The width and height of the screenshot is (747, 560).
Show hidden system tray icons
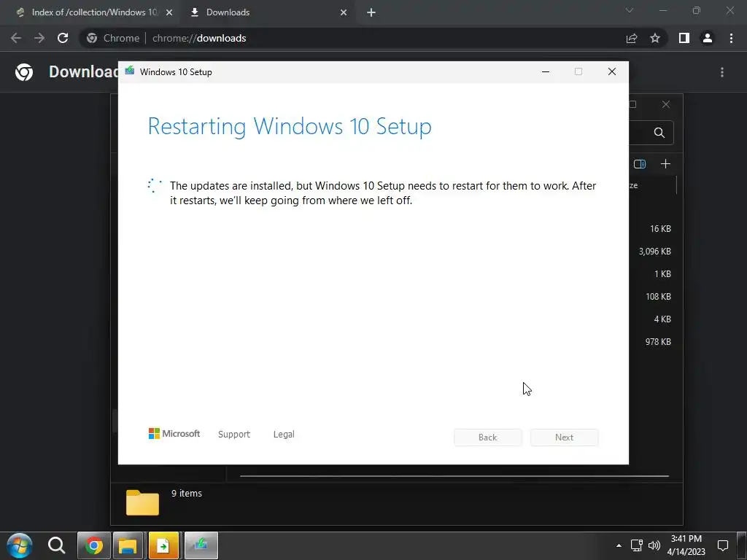[619, 545]
